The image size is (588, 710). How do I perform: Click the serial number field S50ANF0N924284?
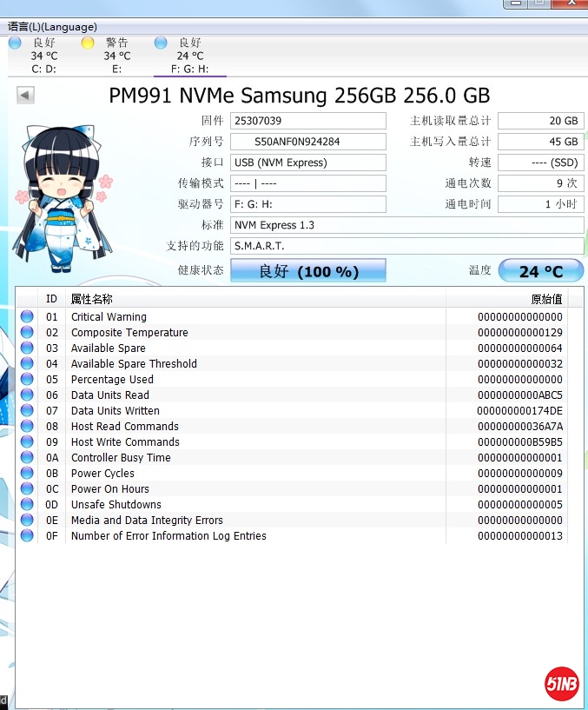point(308,142)
